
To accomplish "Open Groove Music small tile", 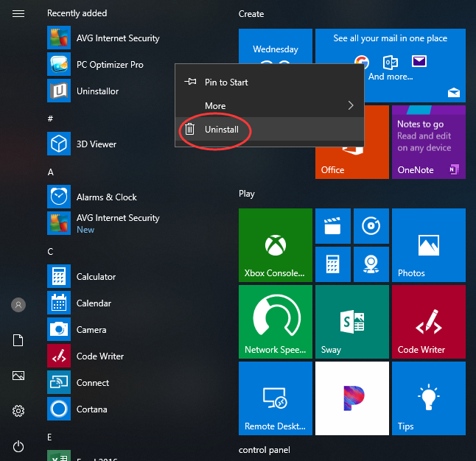I will (371, 226).
